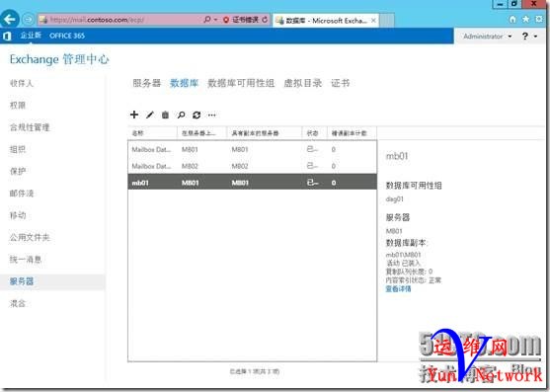
Task: Open the more options ellipsis menu
Action: [212, 115]
